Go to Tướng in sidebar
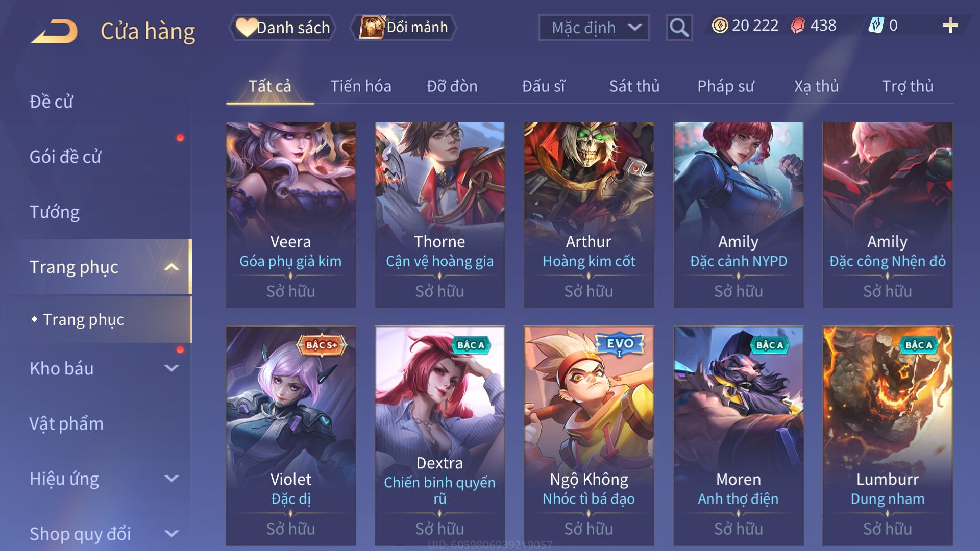The image size is (980, 551). point(54,212)
